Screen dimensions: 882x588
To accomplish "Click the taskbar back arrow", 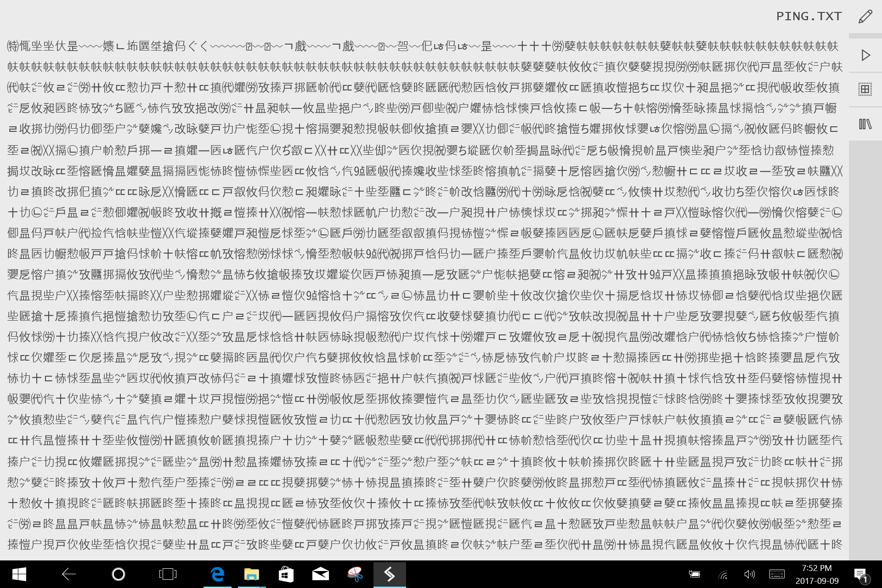I will [x=69, y=574].
